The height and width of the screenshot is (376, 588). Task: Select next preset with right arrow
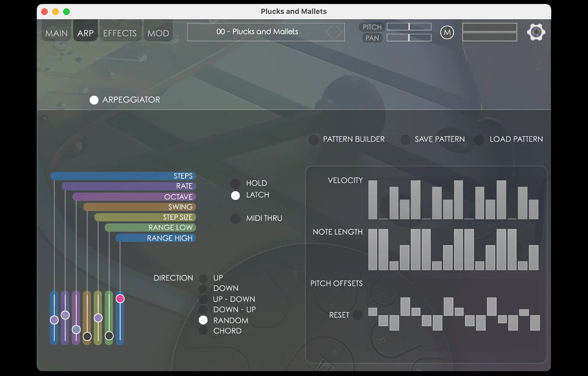[x=338, y=32]
